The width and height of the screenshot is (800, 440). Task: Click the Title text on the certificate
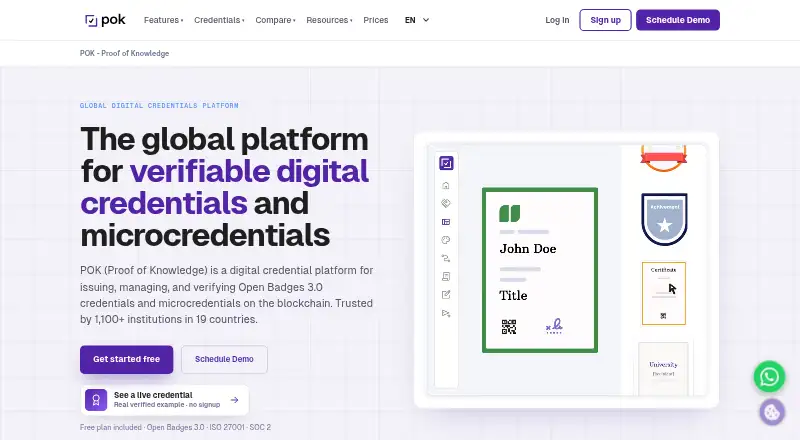[513, 296]
